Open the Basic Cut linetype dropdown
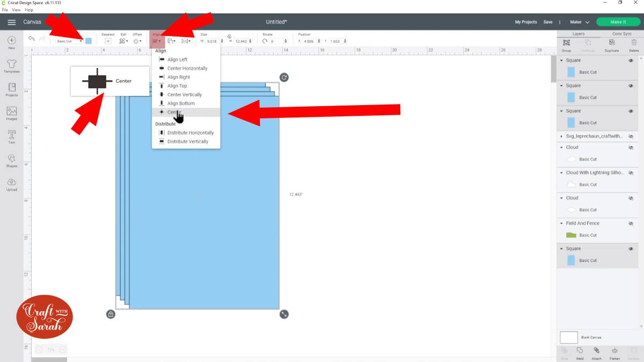Viewport: 644px width, 362px height. click(70, 41)
